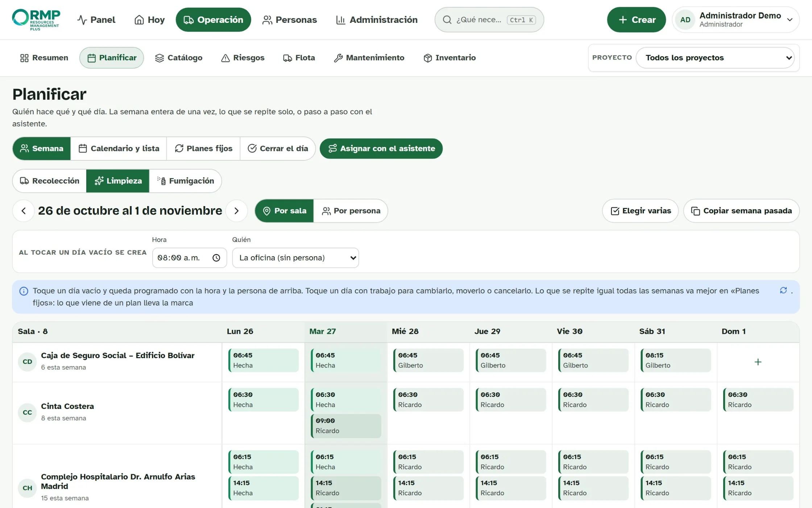Screen dimensions: 812x508
Task: Click the AD user avatar
Action: tap(685, 20)
